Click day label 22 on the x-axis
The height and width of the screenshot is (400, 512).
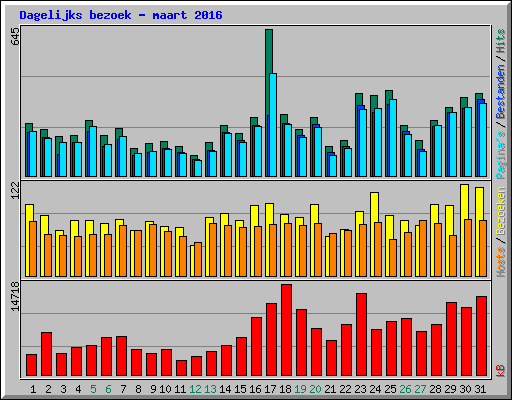[x=345, y=389]
